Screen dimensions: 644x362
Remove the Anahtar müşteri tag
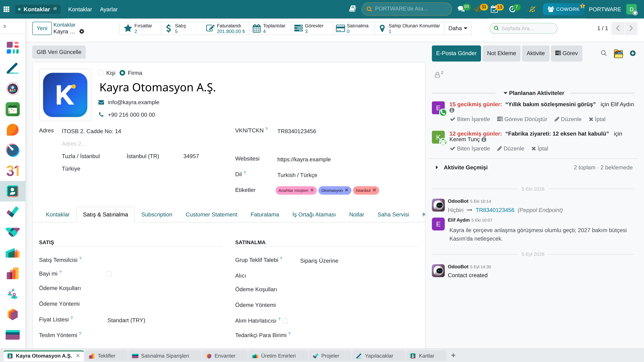(x=312, y=190)
